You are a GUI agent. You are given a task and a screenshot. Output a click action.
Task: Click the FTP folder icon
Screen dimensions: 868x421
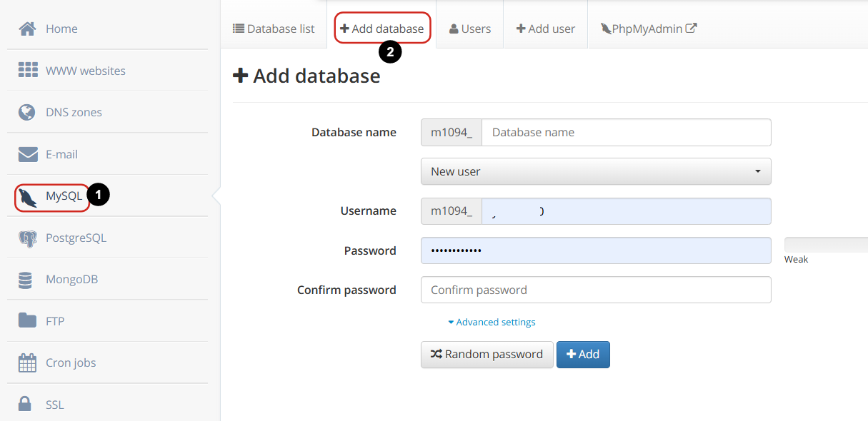[27, 320]
